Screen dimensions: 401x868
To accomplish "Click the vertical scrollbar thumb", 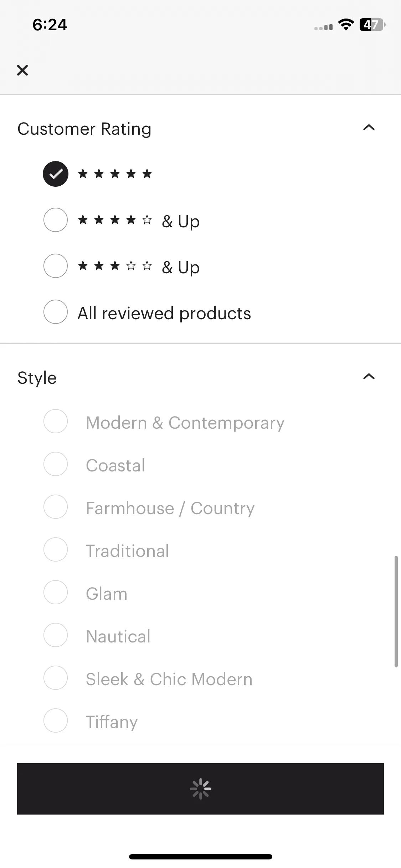I will click(396, 611).
